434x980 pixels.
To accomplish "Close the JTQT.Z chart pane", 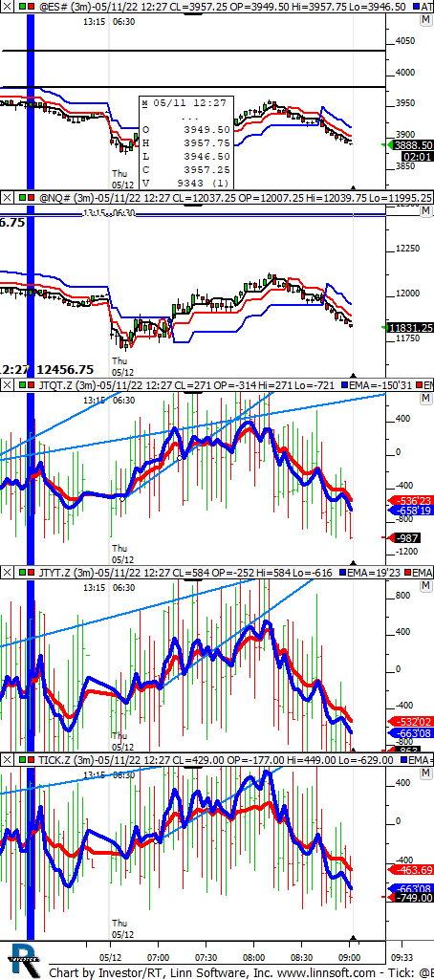I will 7,385.
